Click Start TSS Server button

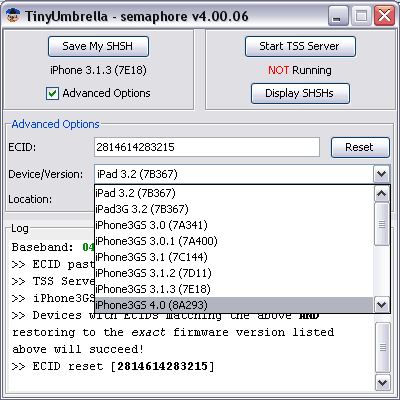click(300, 46)
